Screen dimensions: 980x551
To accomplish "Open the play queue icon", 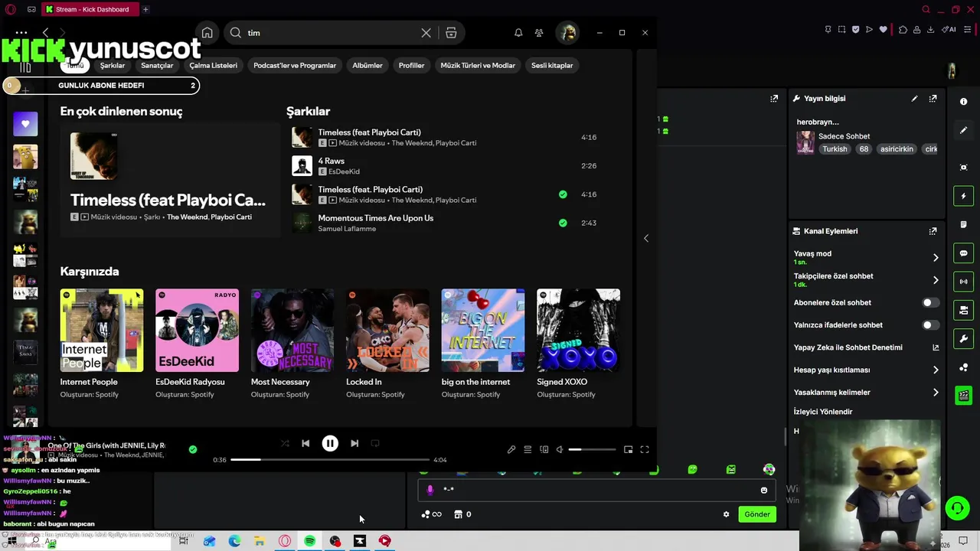I will [x=528, y=450].
